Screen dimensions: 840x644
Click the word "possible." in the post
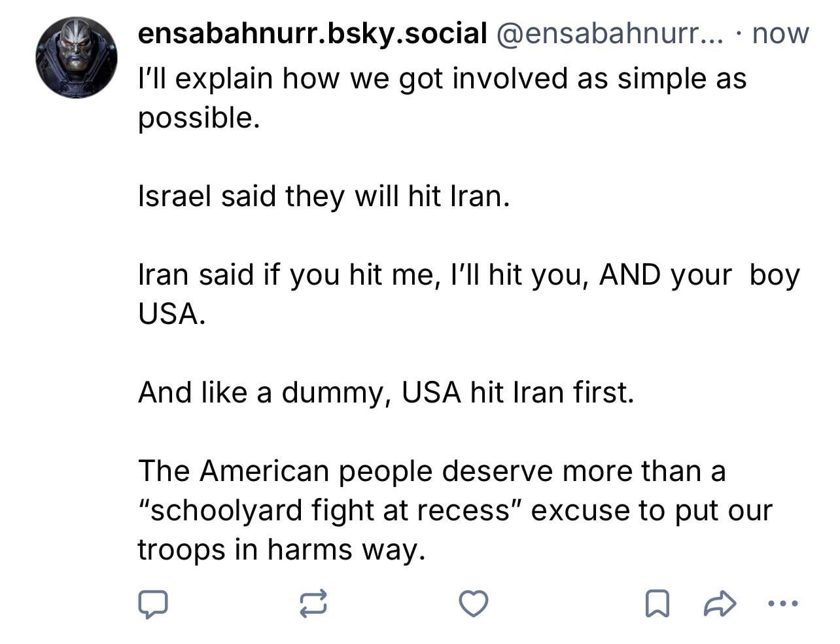click(199, 118)
